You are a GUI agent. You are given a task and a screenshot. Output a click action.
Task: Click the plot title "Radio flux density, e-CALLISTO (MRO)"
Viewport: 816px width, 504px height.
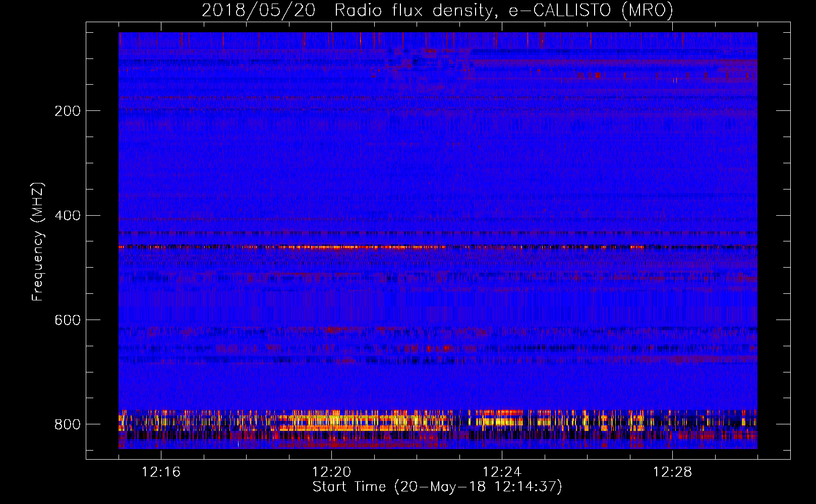pyautogui.click(x=503, y=10)
